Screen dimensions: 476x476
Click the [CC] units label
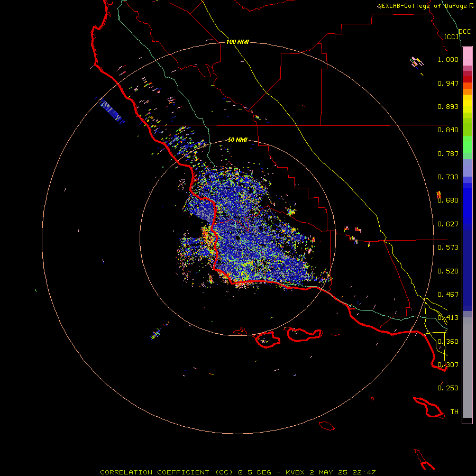452,36
